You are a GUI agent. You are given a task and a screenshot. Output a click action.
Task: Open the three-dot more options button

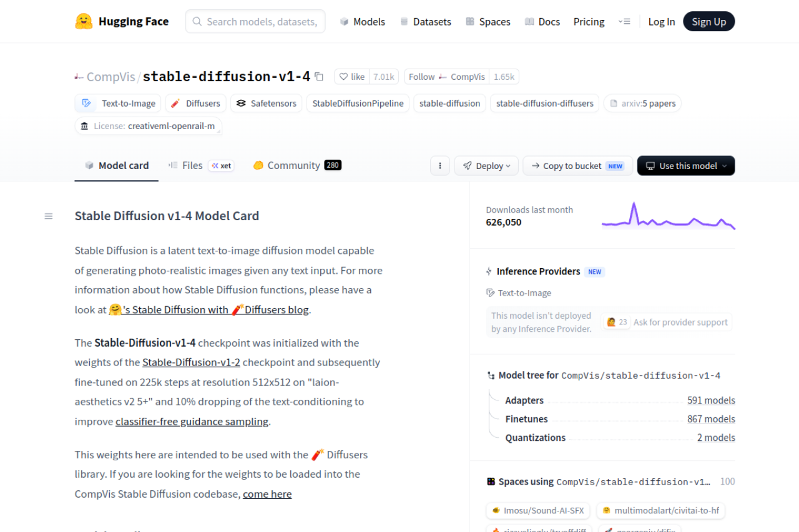click(440, 166)
